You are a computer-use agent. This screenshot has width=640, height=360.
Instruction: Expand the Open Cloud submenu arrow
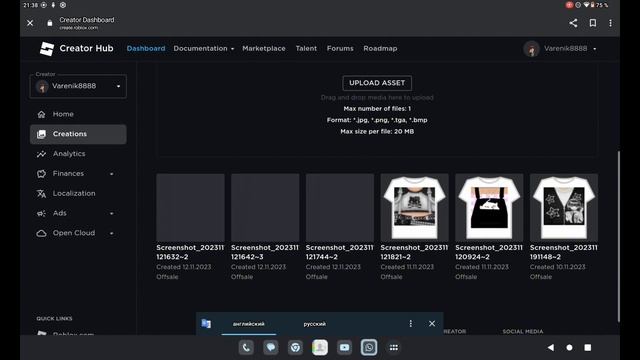(x=111, y=233)
